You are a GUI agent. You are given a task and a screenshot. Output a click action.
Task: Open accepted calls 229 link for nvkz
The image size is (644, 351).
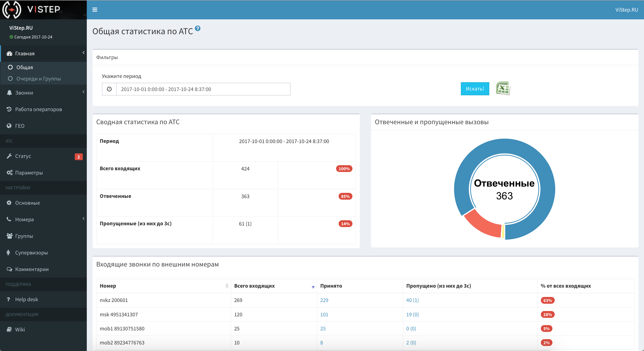tap(324, 300)
